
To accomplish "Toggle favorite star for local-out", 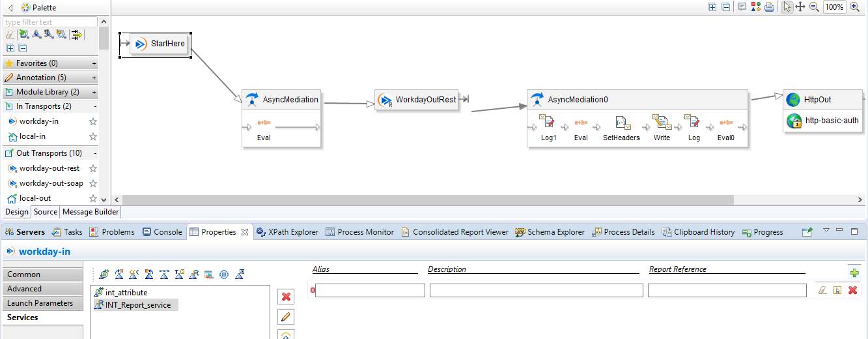I will pyautogui.click(x=93, y=198).
